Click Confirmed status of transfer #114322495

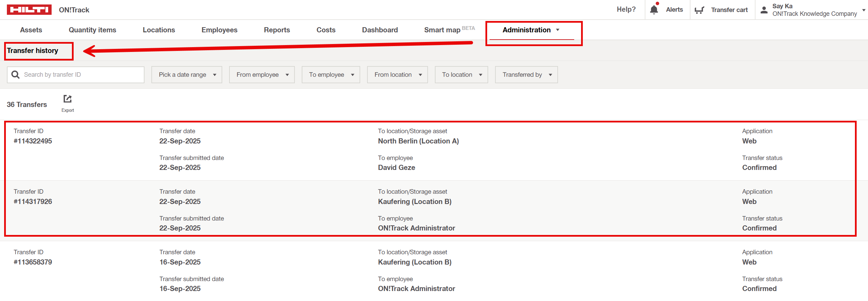pyautogui.click(x=759, y=168)
